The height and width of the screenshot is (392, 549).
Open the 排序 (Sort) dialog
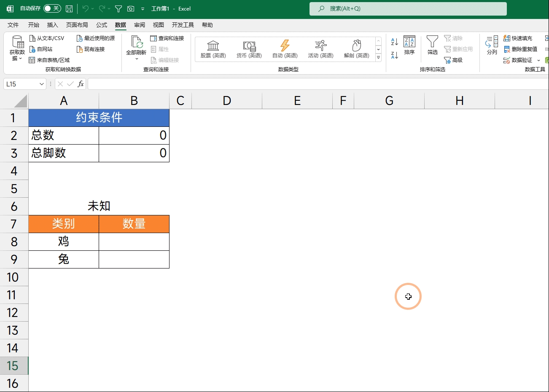(x=409, y=45)
